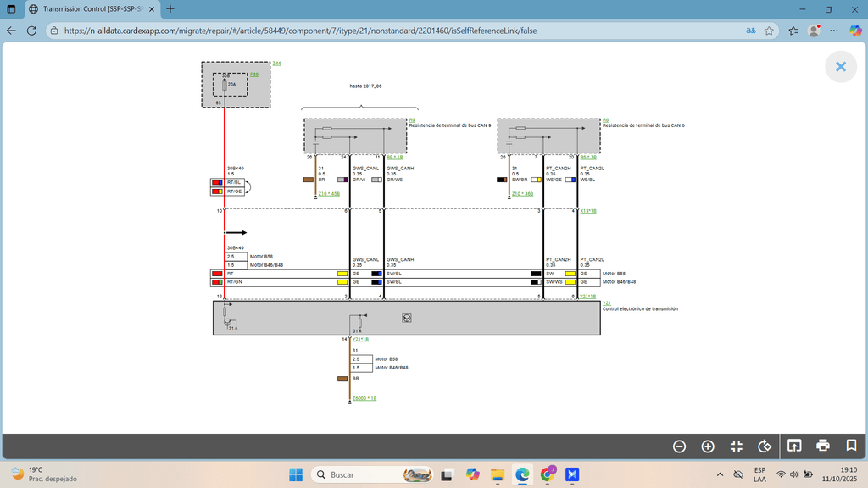Screen dimensions: 868x488
Task: Close the diagram viewer with X
Action: pos(840,67)
